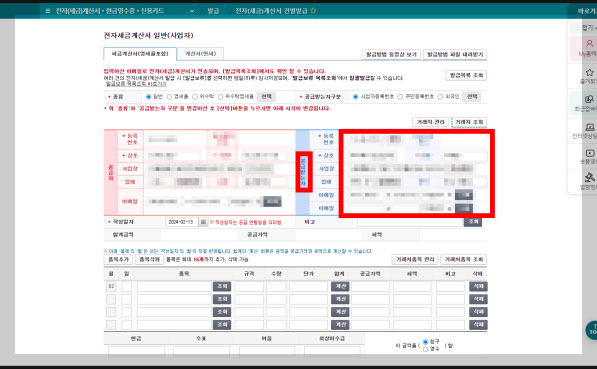Select the 주민등록번호 radio button
Screen dimensions: 597x369
(x=400, y=97)
